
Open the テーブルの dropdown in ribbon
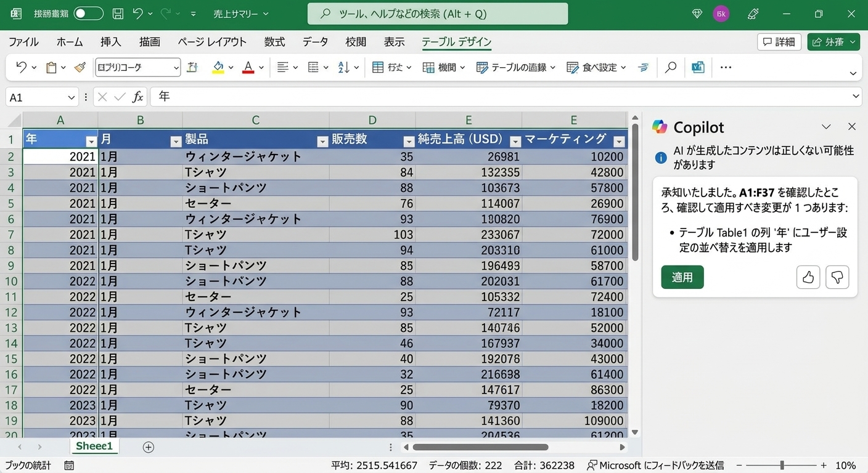pos(516,67)
